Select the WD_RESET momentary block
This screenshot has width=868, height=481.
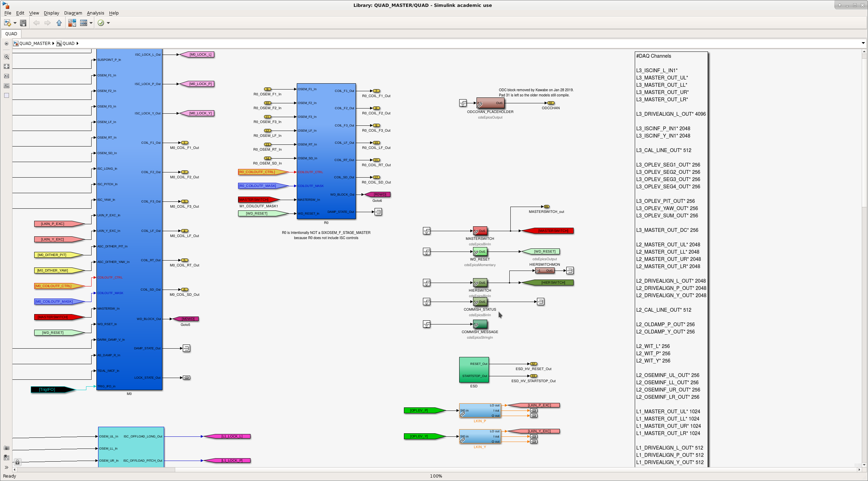click(x=480, y=252)
